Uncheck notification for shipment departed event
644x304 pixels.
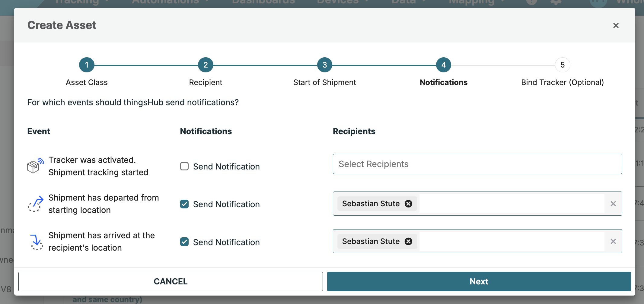[184, 204]
